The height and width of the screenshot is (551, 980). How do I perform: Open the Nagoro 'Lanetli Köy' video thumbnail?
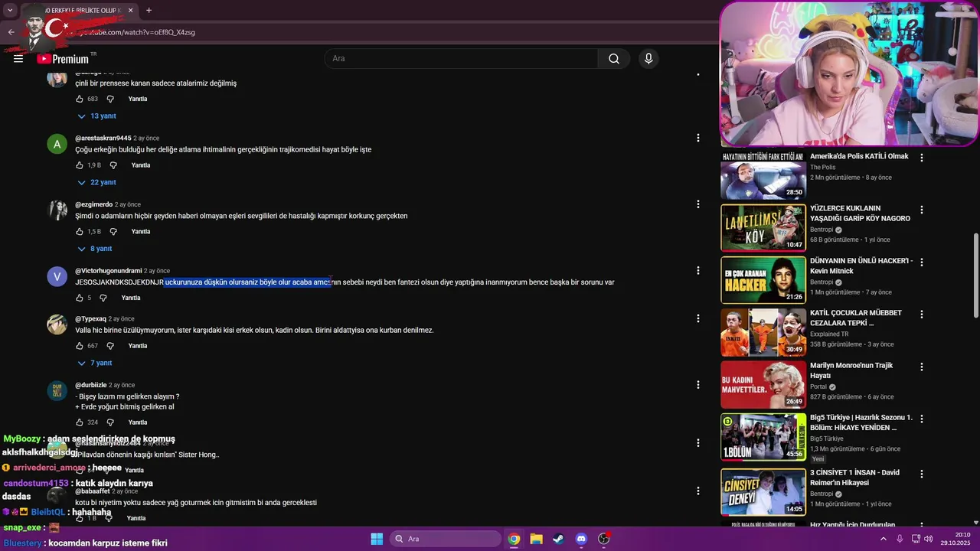pos(763,227)
